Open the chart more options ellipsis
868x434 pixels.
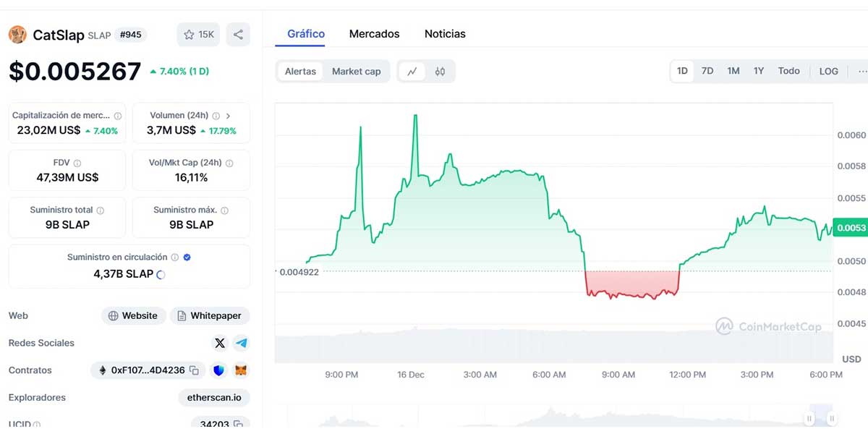862,71
